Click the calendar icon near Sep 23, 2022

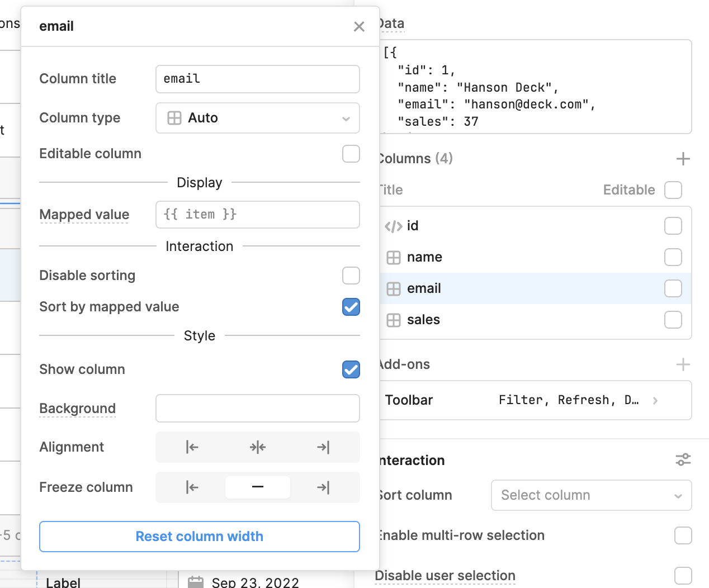pyautogui.click(x=196, y=582)
